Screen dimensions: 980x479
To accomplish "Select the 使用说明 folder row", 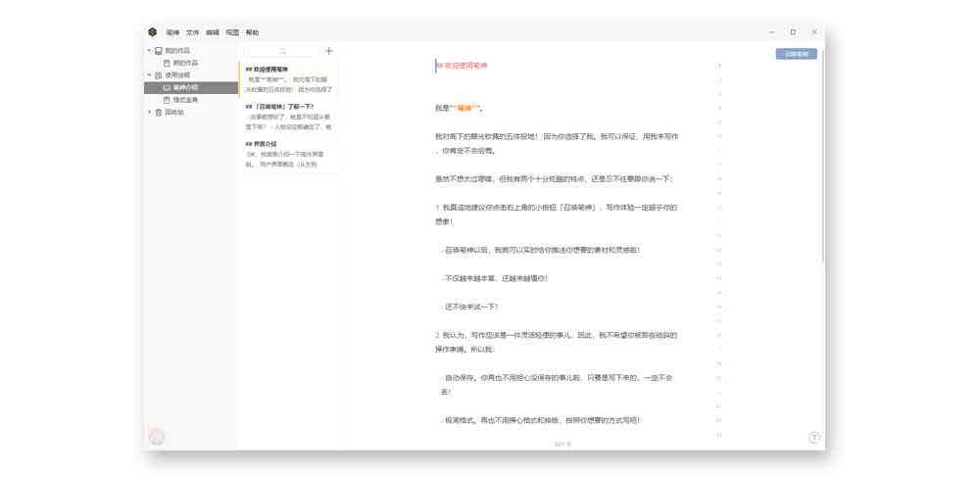I will [x=191, y=75].
